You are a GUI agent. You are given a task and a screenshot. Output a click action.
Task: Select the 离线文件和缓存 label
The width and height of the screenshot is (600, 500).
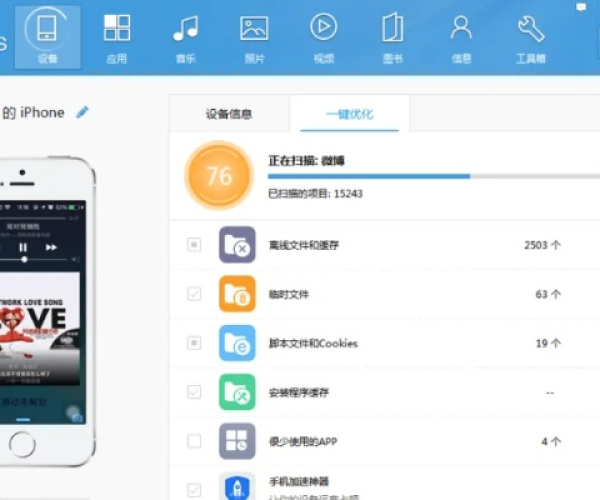coord(304,245)
